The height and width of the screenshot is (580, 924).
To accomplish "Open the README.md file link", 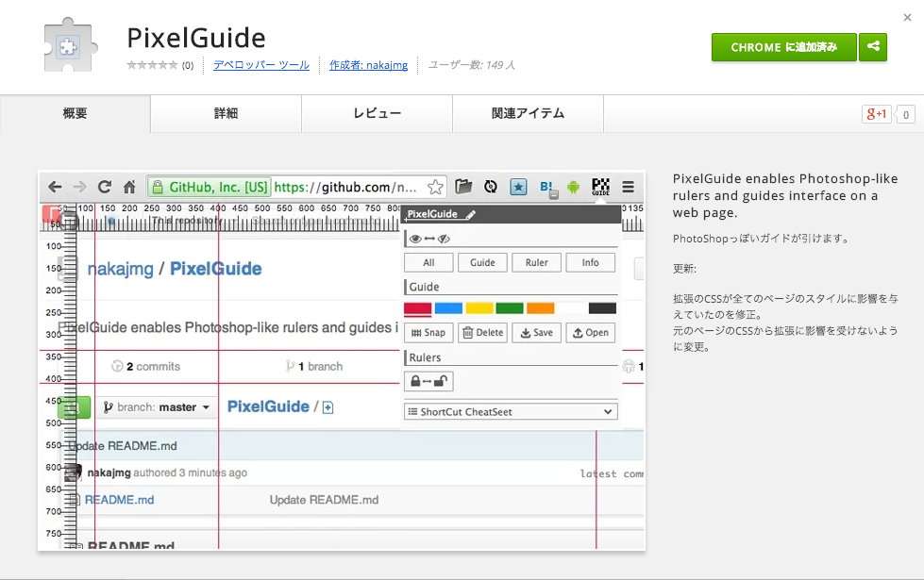I will pyautogui.click(x=119, y=500).
